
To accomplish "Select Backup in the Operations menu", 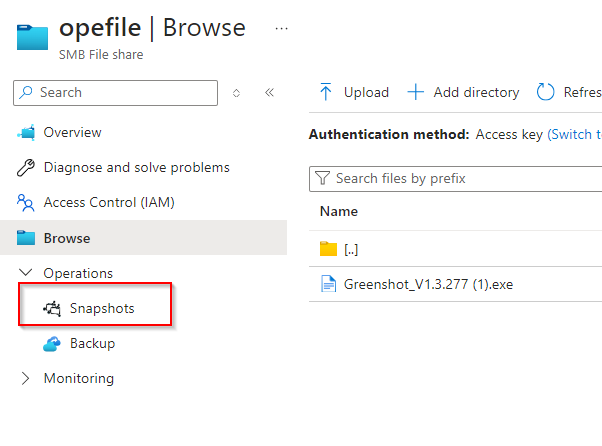I will 92,344.
